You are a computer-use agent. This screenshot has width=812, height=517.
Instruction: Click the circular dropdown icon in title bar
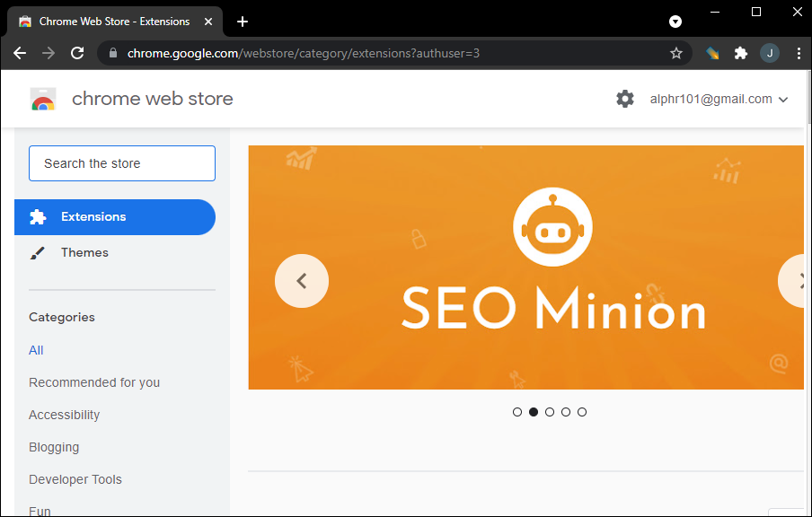point(675,22)
